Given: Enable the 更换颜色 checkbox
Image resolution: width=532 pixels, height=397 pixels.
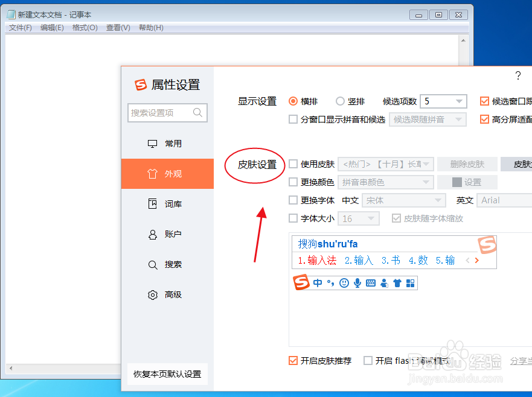Looking at the screenshot, I should [x=293, y=182].
